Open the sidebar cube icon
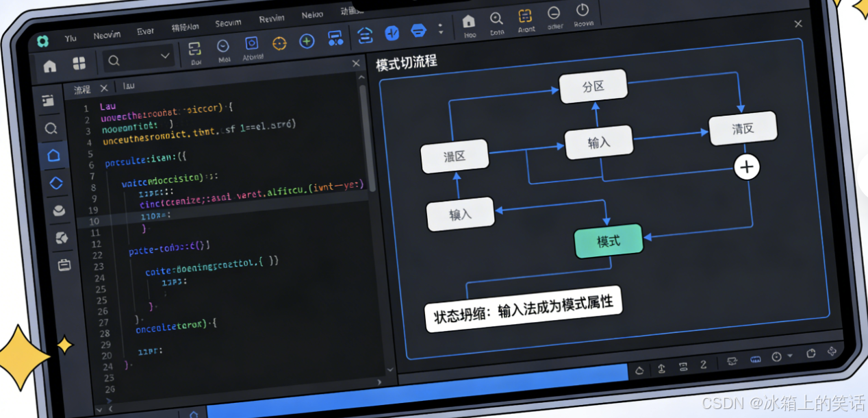The width and height of the screenshot is (868, 418). 62,238
